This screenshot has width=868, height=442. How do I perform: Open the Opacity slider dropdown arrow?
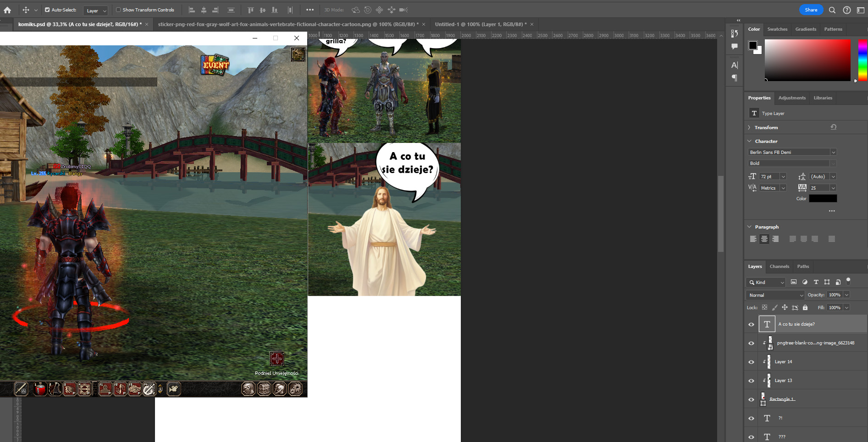point(846,295)
